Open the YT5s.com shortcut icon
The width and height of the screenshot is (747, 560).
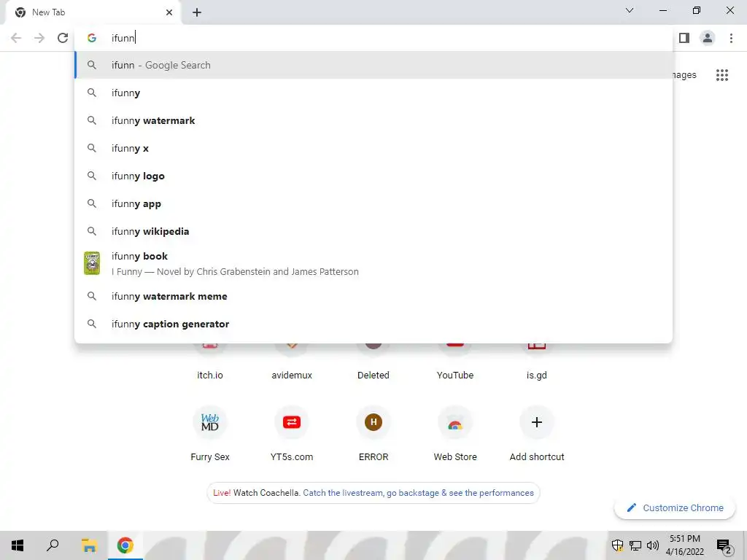tap(292, 422)
